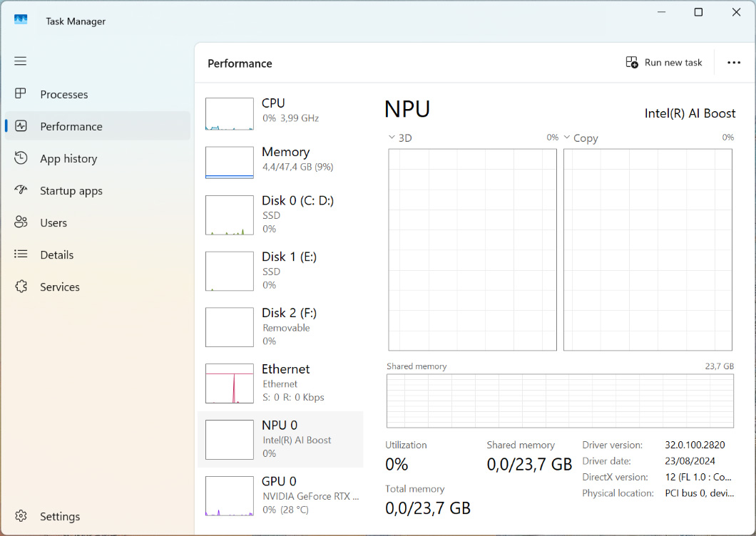Open the hamburger navigation menu

(20, 61)
